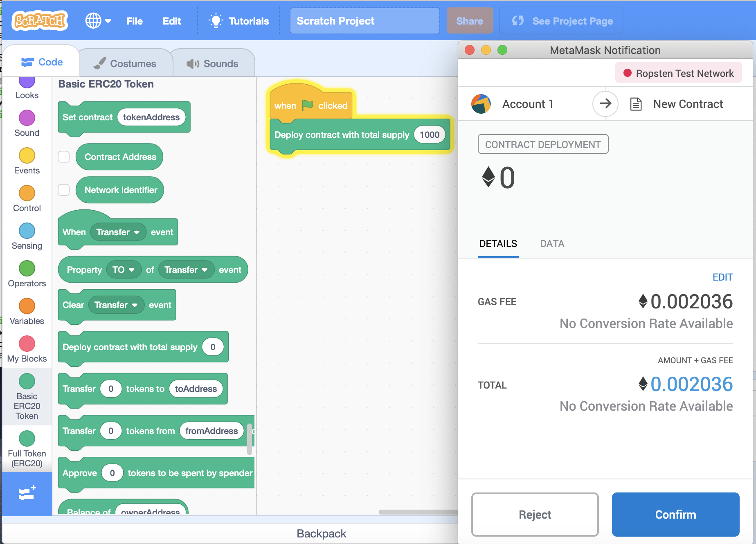Open Transfer dropdown in Clear event block
Screen dimensions: 756x544
[116, 305]
